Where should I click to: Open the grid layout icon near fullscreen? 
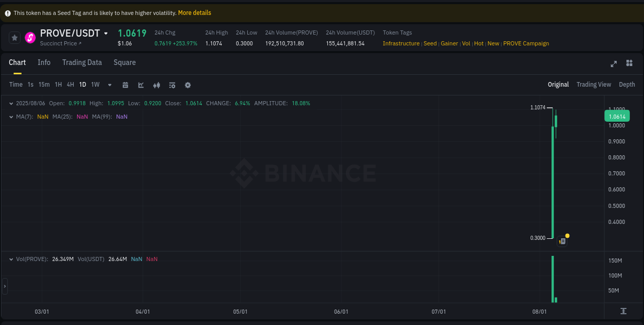[629, 63]
